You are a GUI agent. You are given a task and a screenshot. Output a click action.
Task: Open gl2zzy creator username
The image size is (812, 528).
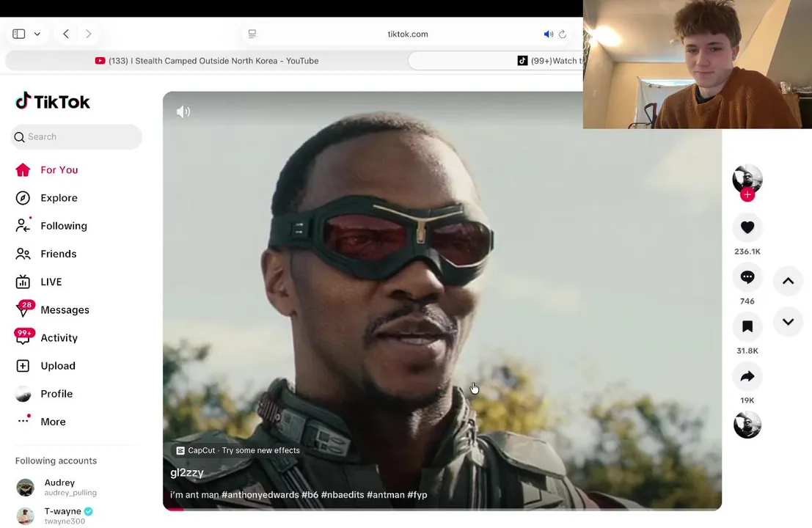187,472
